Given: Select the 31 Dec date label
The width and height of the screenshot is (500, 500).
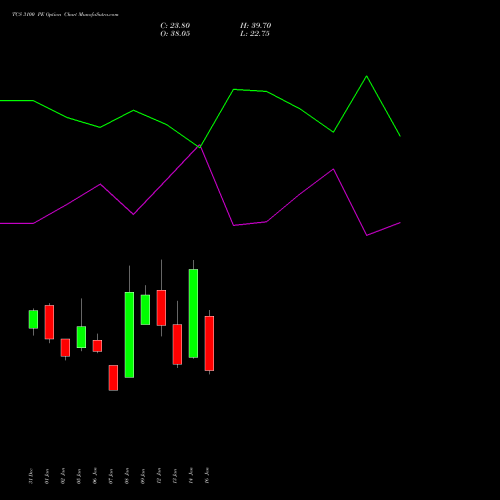Looking at the screenshot, I should pyautogui.click(x=31, y=476).
